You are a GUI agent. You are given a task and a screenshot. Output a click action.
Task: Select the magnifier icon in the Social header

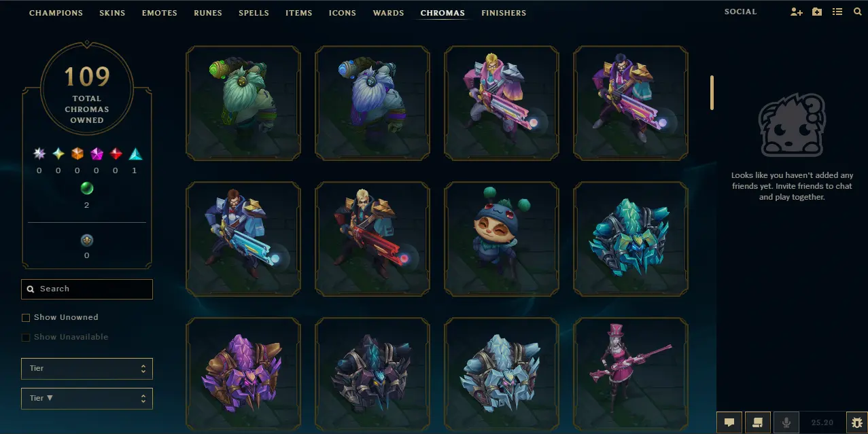(858, 12)
